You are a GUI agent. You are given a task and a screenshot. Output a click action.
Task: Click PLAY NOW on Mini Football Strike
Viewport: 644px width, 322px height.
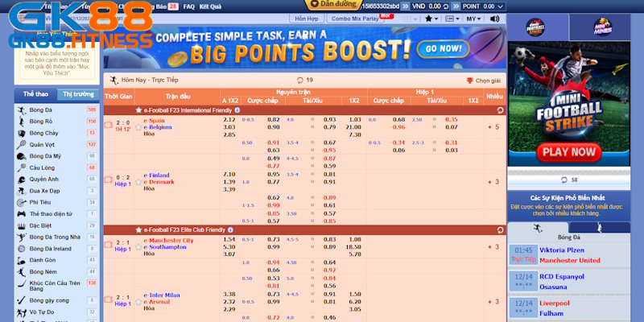(569, 152)
